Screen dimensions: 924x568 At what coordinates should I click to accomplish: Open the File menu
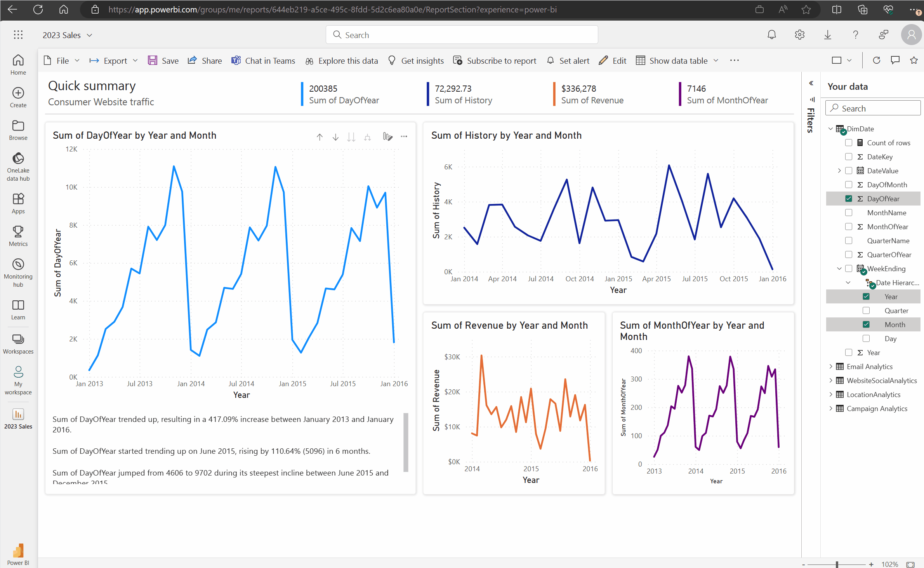pyautogui.click(x=61, y=60)
